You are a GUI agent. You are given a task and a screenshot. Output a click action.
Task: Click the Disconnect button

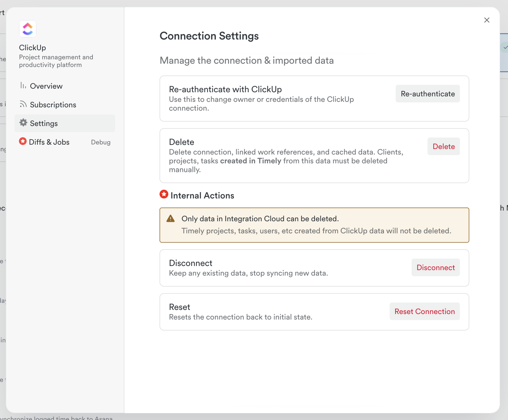click(436, 267)
